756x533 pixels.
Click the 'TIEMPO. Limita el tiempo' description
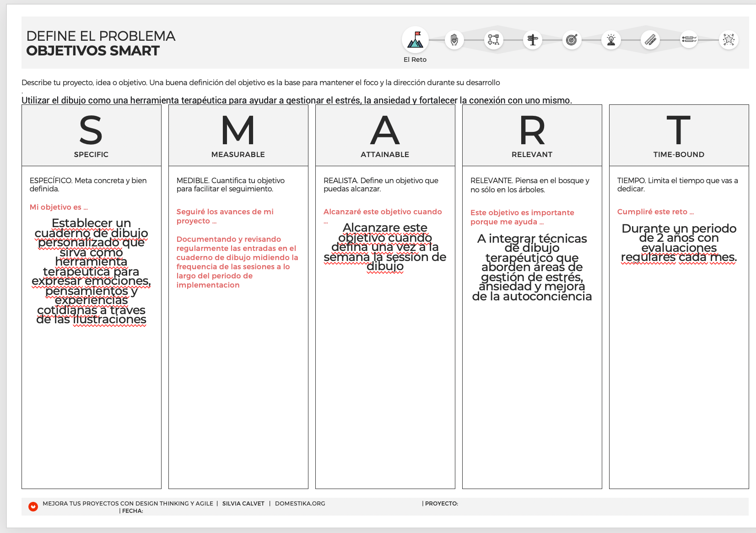click(x=677, y=185)
